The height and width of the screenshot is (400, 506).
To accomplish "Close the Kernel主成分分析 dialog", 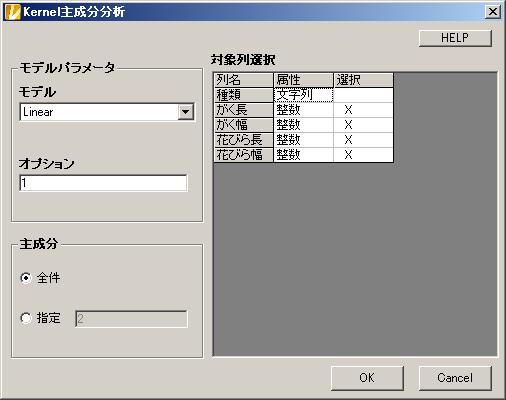I will tap(493, 12).
